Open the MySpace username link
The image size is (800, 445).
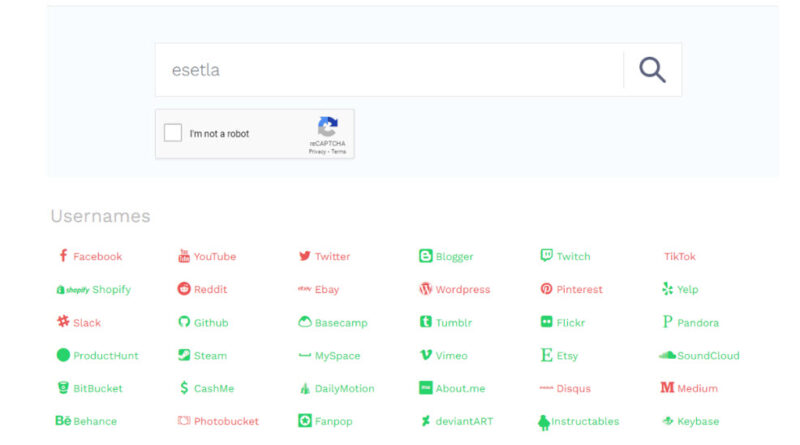(337, 356)
